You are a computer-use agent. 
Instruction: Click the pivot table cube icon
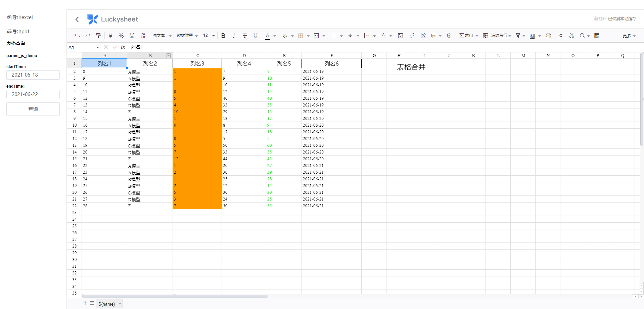pos(449,36)
